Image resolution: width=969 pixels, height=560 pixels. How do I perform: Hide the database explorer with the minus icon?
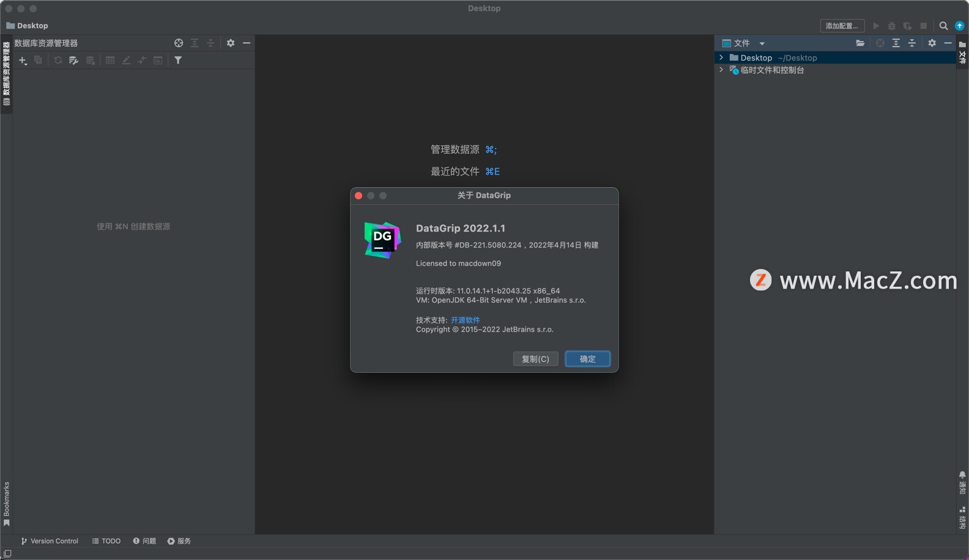click(x=247, y=43)
